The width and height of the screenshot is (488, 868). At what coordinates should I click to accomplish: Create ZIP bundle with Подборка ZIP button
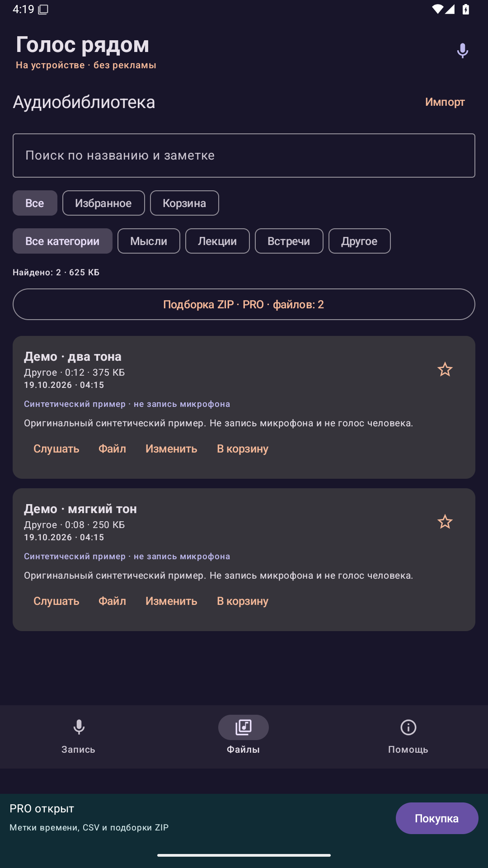(244, 304)
